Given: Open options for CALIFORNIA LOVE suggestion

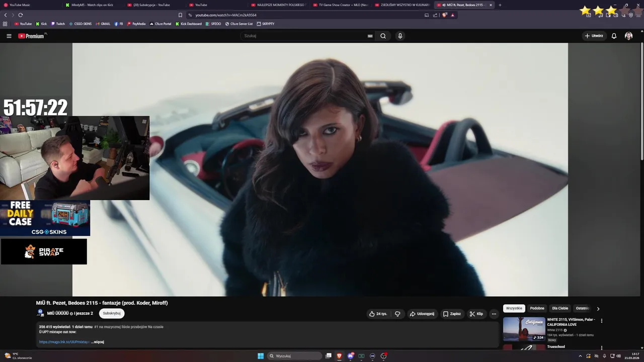Looking at the screenshot, I should click(601, 321).
